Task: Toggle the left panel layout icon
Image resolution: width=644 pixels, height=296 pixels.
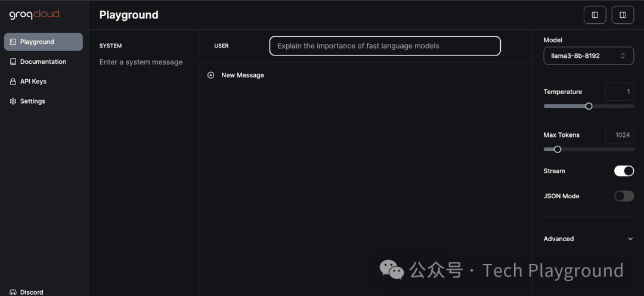Action: point(595,15)
